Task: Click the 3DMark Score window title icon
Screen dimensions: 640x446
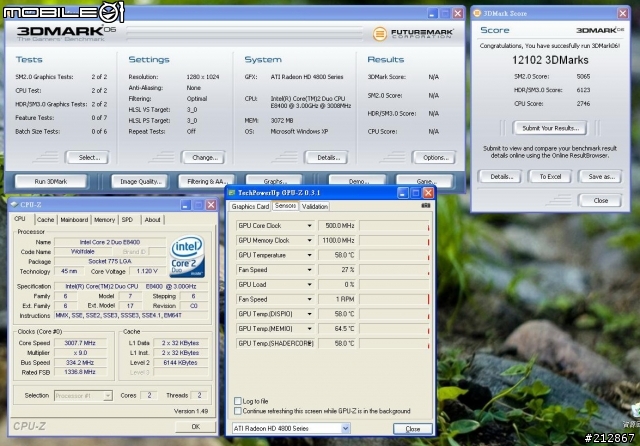Action: click(x=477, y=13)
